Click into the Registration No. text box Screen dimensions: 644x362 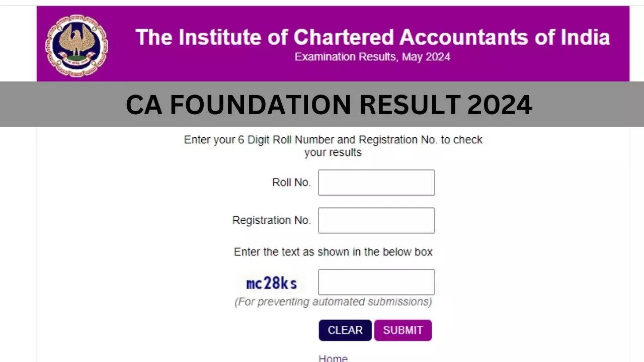point(376,221)
